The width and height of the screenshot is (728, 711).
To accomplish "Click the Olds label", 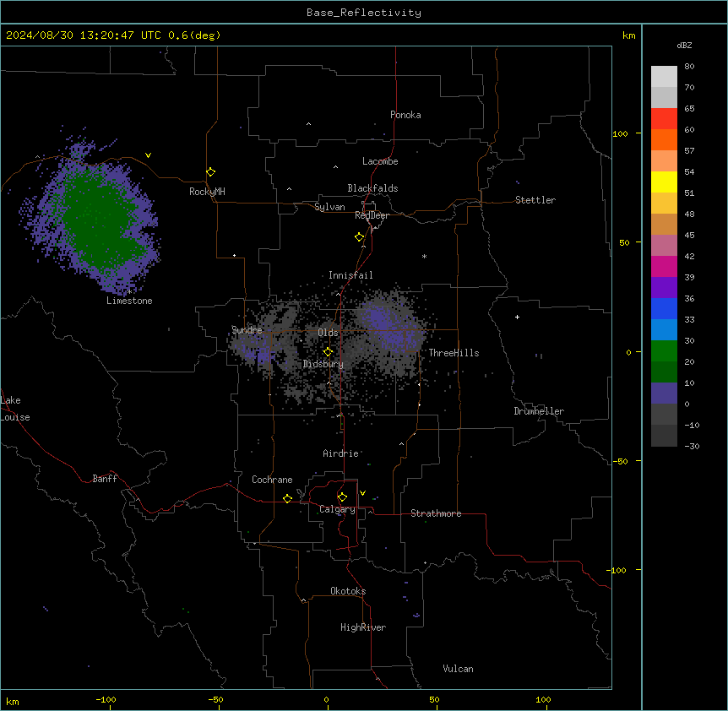I will point(328,333).
